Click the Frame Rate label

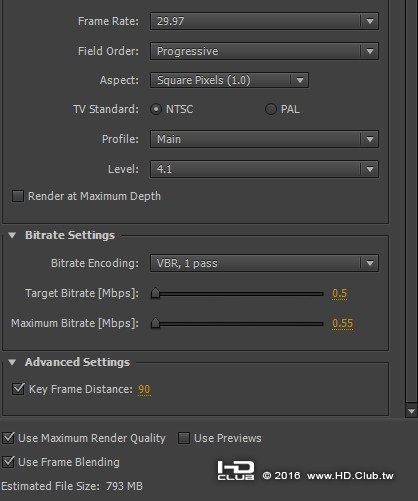[108, 21]
